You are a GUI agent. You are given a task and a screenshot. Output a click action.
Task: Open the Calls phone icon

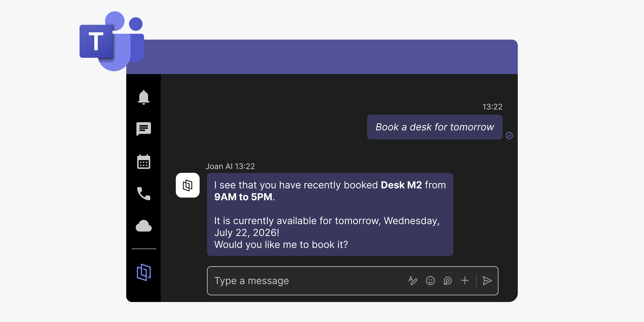[143, 194]
